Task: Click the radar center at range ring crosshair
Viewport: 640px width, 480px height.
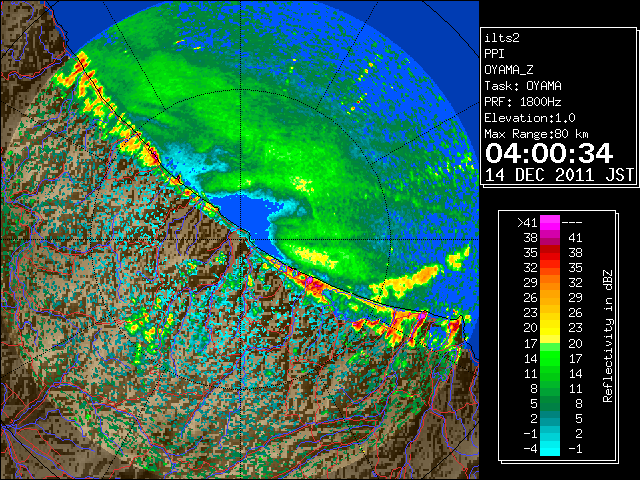Action: tap(241, 239)
